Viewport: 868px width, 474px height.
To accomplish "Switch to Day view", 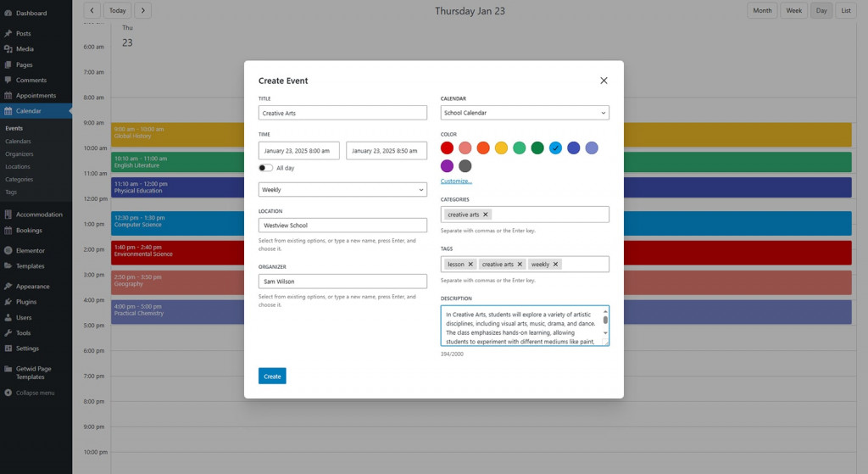I will point(821,10).
